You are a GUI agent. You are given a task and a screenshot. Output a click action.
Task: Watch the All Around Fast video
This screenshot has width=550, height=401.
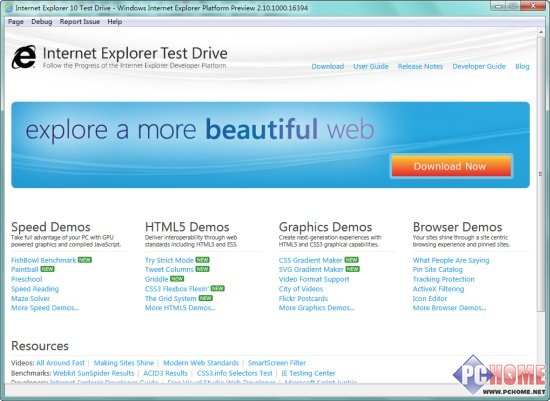(x=60, y=363)
